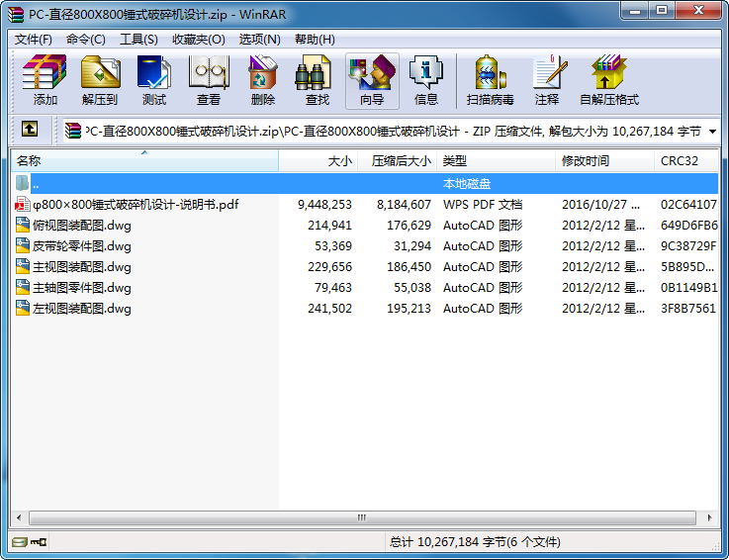729x560 pixels.
Task: Click the key password status icon
Action: 39,542
